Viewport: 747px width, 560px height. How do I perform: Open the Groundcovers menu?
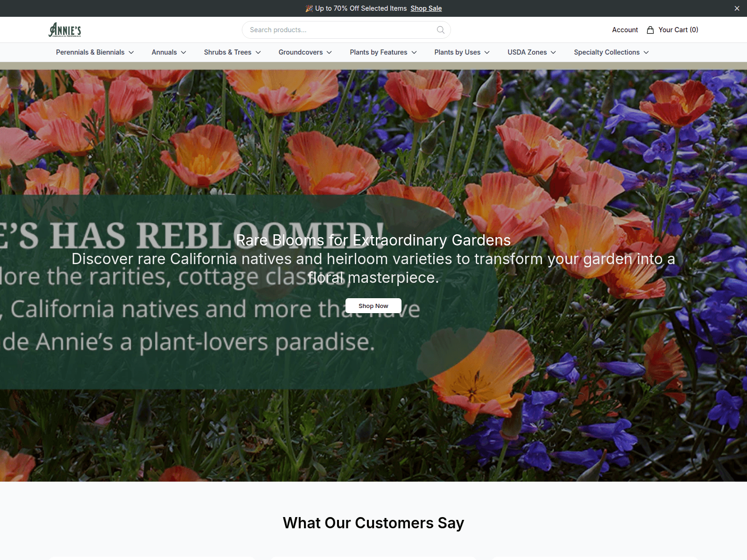pyautogui.click(x=305, y=52)
